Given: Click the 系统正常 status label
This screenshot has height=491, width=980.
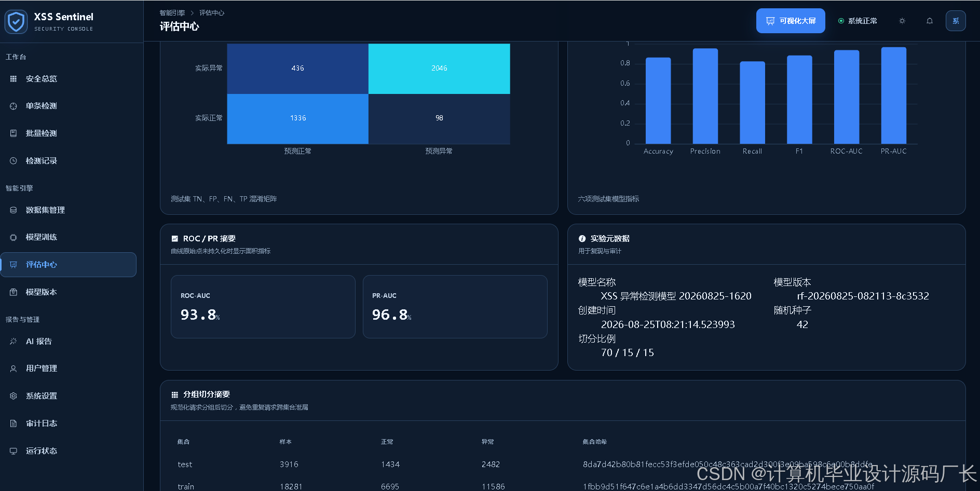Looking at the screenshot, I should pos(863,21).
